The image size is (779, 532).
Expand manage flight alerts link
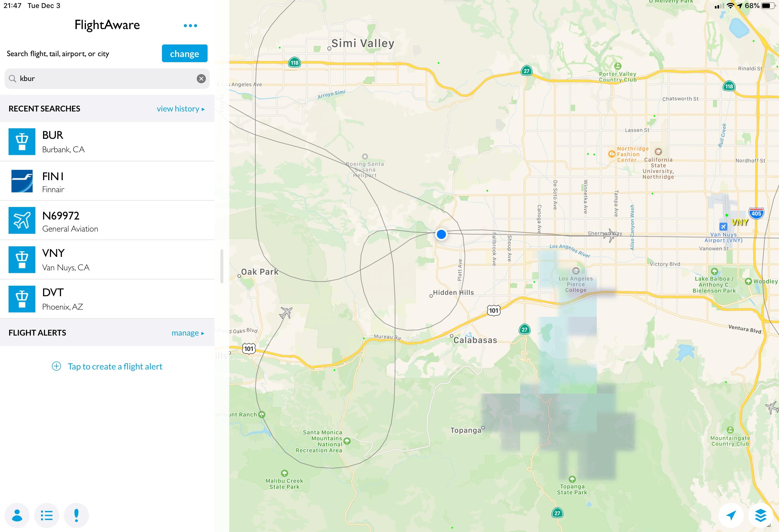click(x=188, y=333)
